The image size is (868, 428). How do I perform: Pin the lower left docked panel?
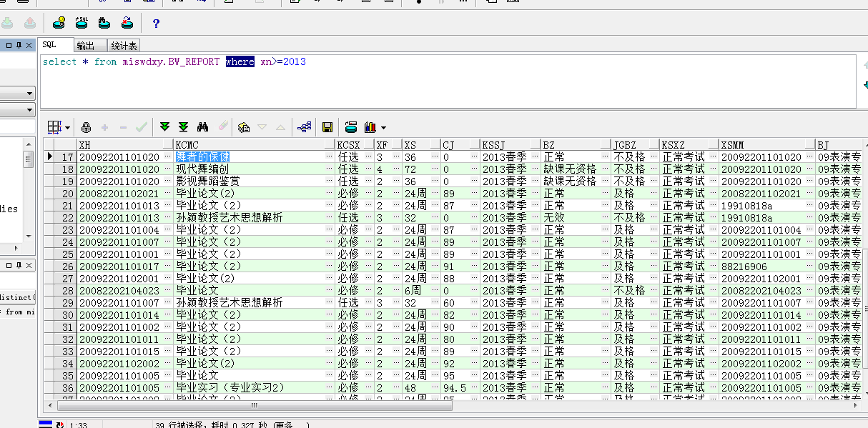[19, 265]
